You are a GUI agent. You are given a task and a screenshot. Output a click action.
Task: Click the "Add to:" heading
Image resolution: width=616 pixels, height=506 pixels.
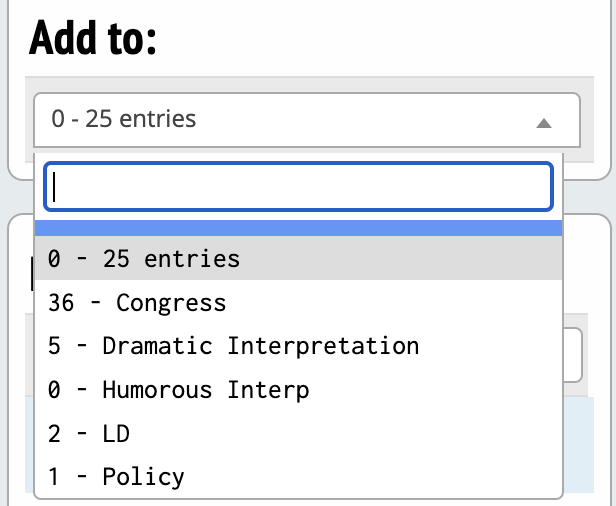(95, 38)
